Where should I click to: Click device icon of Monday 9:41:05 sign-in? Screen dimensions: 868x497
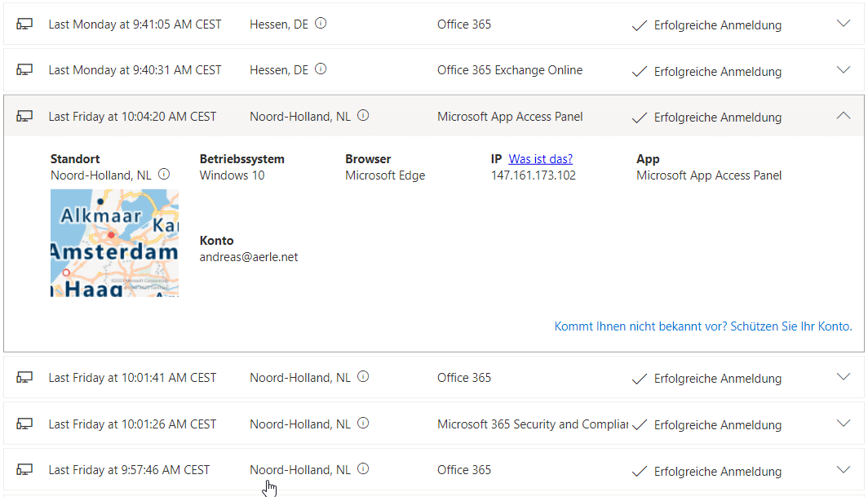(24, 24)
